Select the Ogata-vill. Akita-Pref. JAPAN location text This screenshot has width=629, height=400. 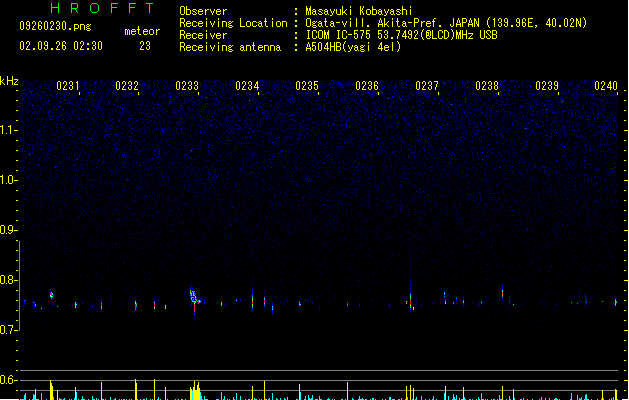pos(446,23)
